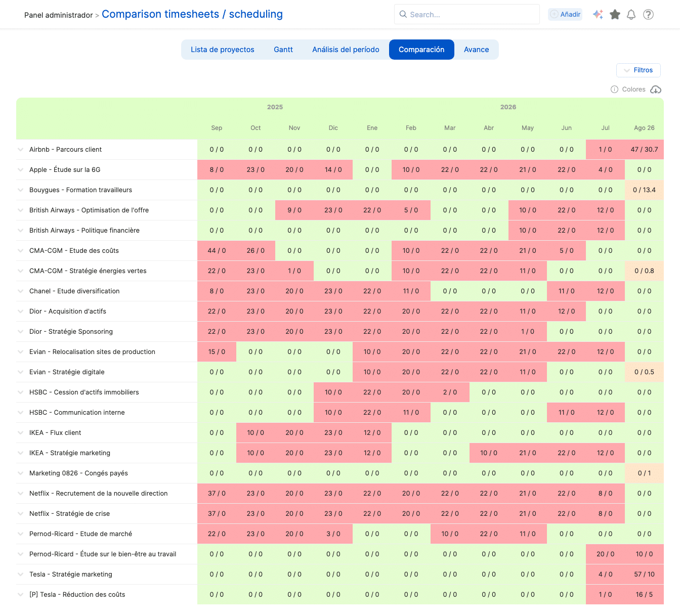Expand HSBC - Communication interne row
680x616 pixels.
(21, 413)
